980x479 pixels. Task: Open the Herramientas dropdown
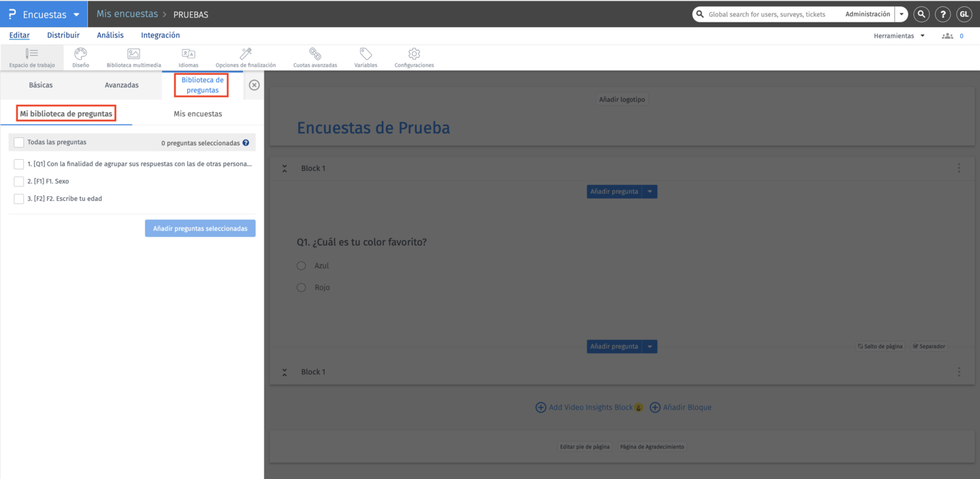pyautogui.click(x=899, y=36)
